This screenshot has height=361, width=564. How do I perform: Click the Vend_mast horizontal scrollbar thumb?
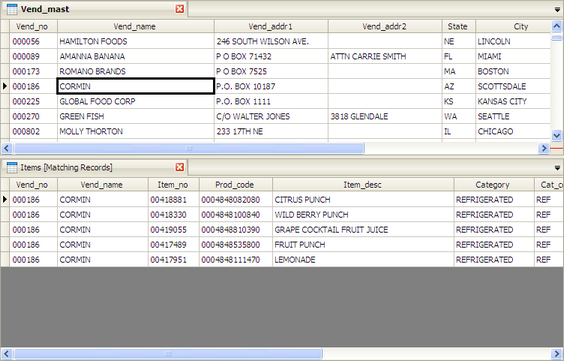point(189,148)
